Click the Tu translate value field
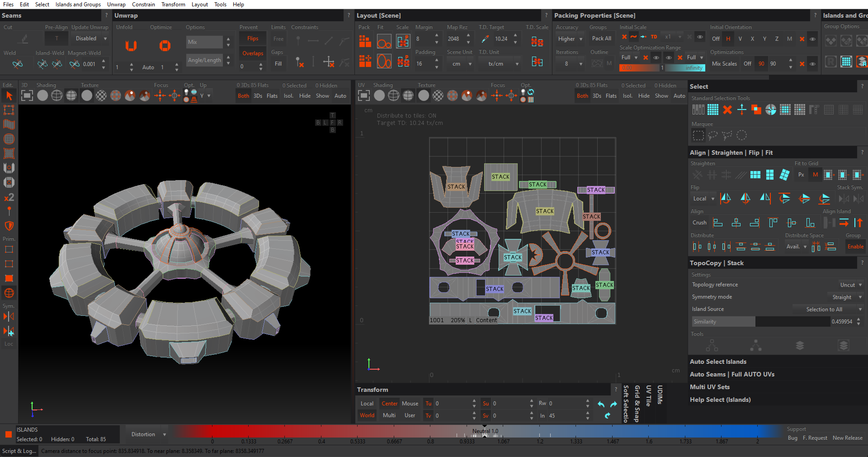 point(452,403)
